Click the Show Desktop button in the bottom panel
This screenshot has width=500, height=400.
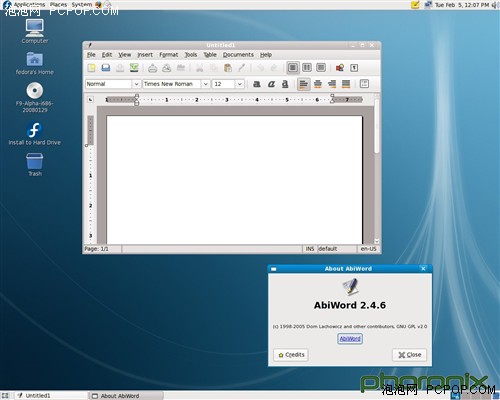click(x=5, y=396)
